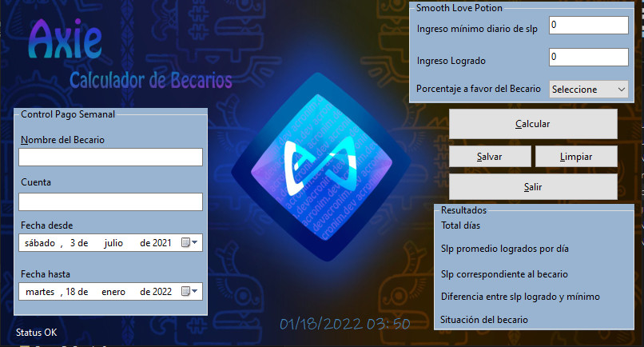Select the Ingreso mínimo diario de slp field
Image resolution: width=644 pixels, height=347 pixels.
point(588,26)
